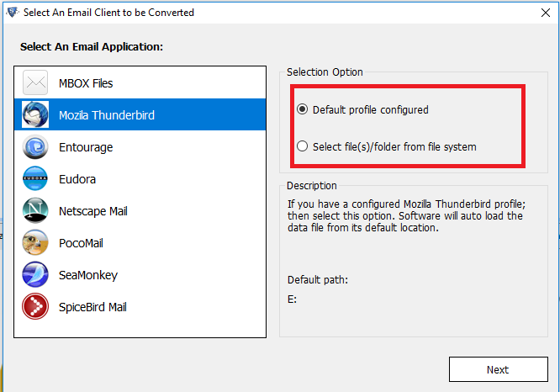The image size is (560, 392).
Task: Pick the Eudora icon
Action: click(x=35, y=178)
